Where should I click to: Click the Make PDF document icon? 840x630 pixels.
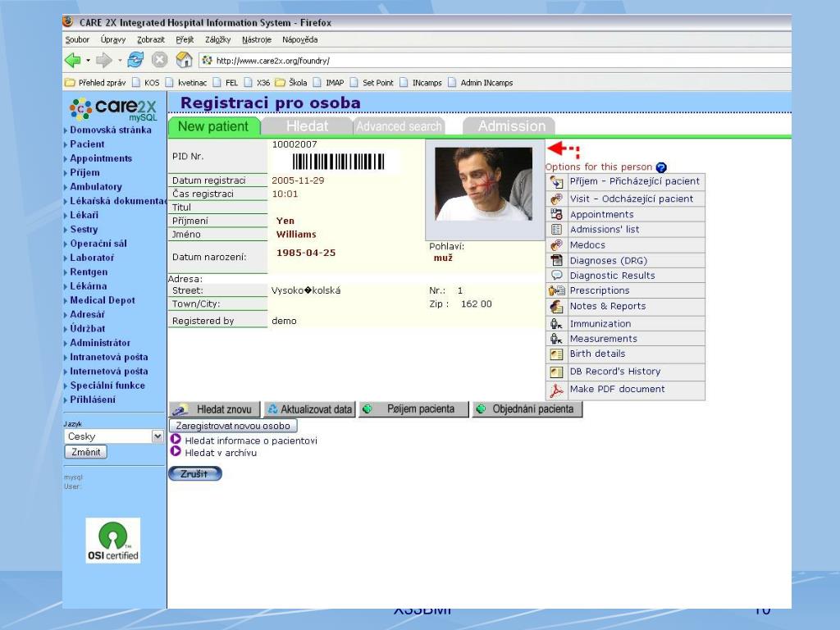557,390
